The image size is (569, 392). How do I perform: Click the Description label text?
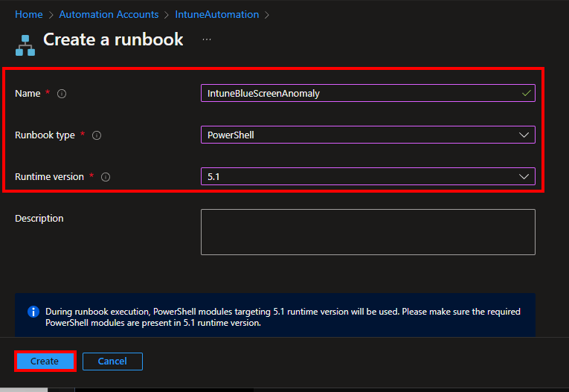coord(39,219)
